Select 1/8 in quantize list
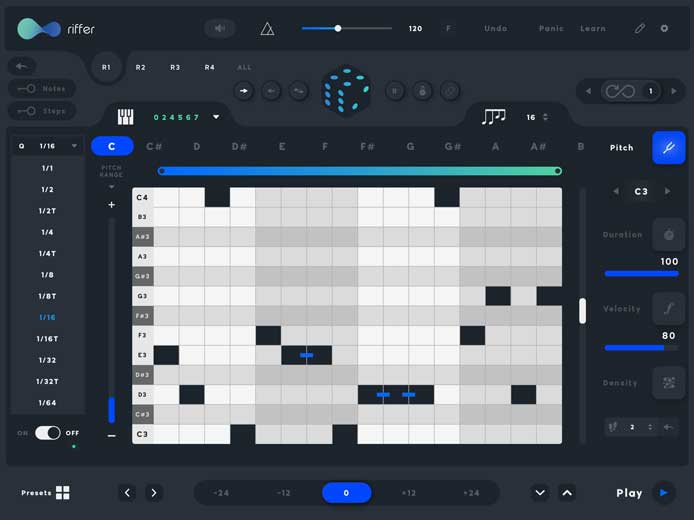This screenshot has height=520, width=694. click(x=47, y=275)
